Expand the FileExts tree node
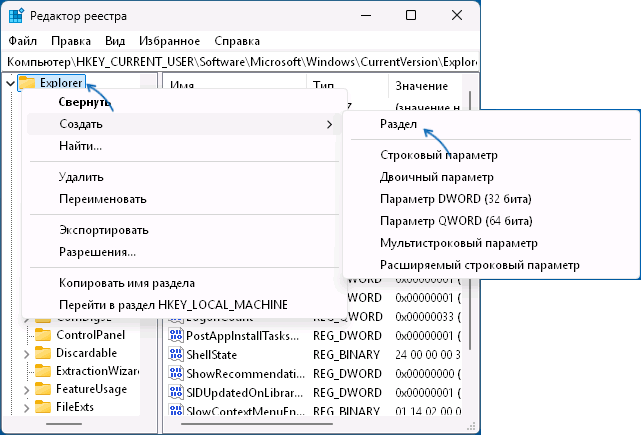This screenshot has width=641, height=435. pyautogui.click(x=27, y=408)
